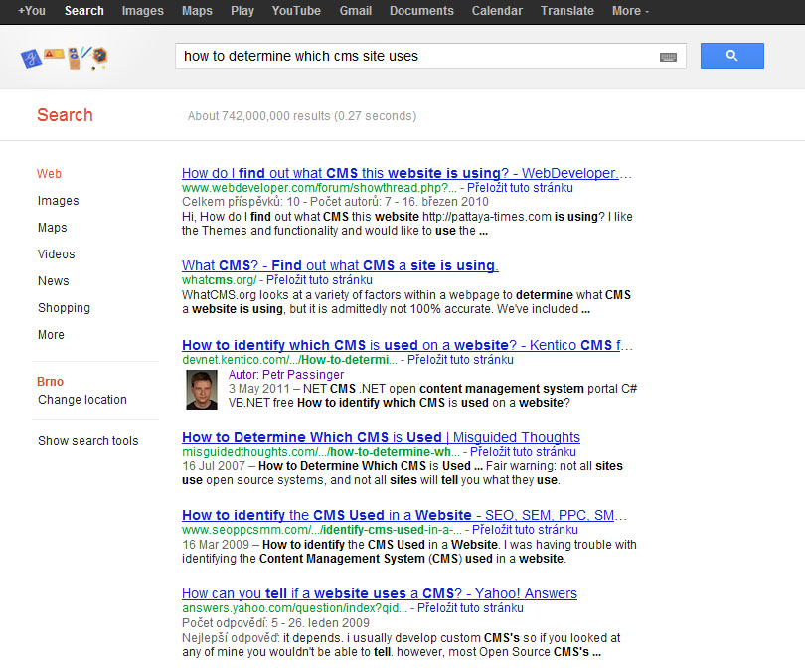Image resolution: width=805 pixels, height=672 pixels.
Task: Open Gmail from the top bar
Action: [x=355, y=11]
